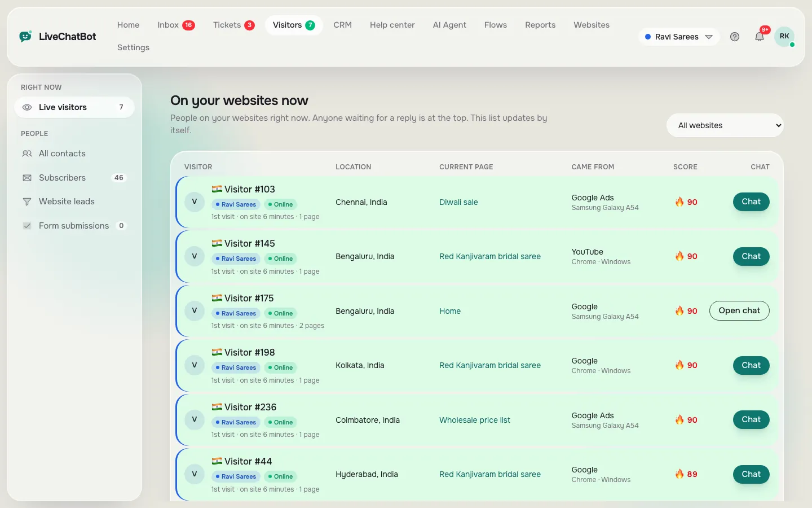Click the India flag beside Visitor #145
The width and height of the screenshot is (812, 508).
pyautogui.click(x=217, y=243)
